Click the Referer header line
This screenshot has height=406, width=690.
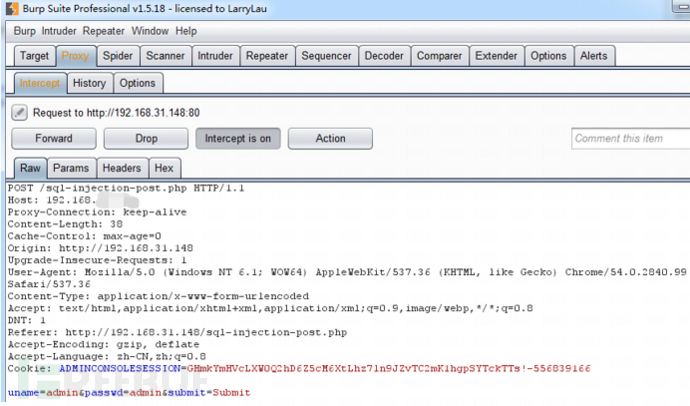tap(177, 332)
